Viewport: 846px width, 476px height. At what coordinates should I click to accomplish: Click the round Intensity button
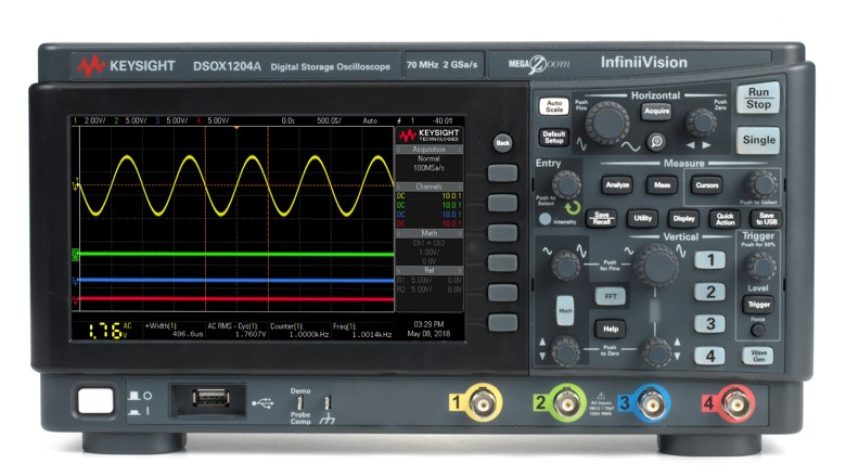(x=545, y=219)
